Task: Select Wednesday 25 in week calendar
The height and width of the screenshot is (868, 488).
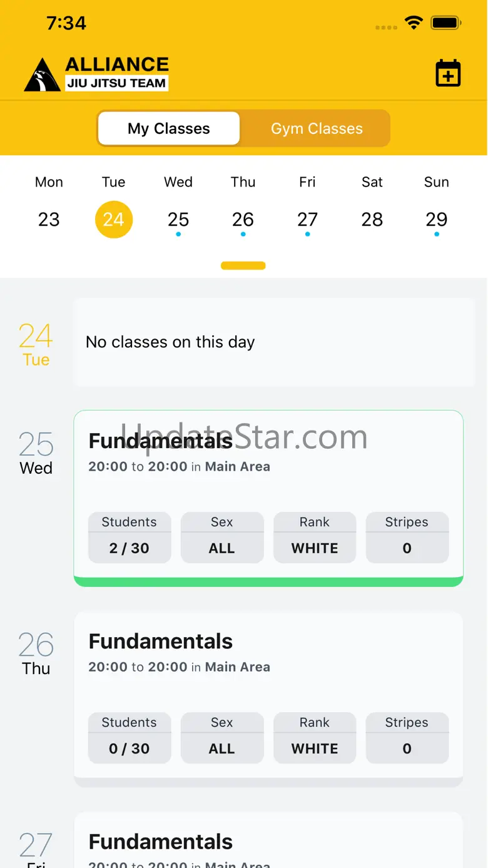Action: [178, 206]
